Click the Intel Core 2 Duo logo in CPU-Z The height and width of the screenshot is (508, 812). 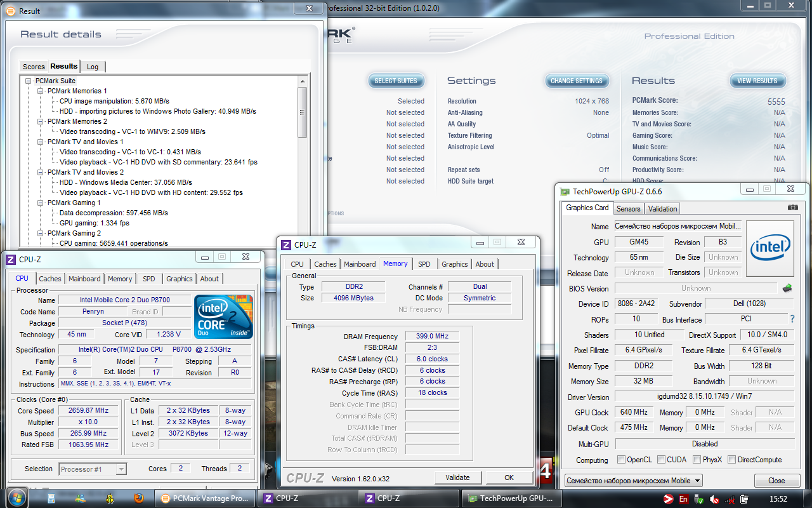[x=223, y=316]
